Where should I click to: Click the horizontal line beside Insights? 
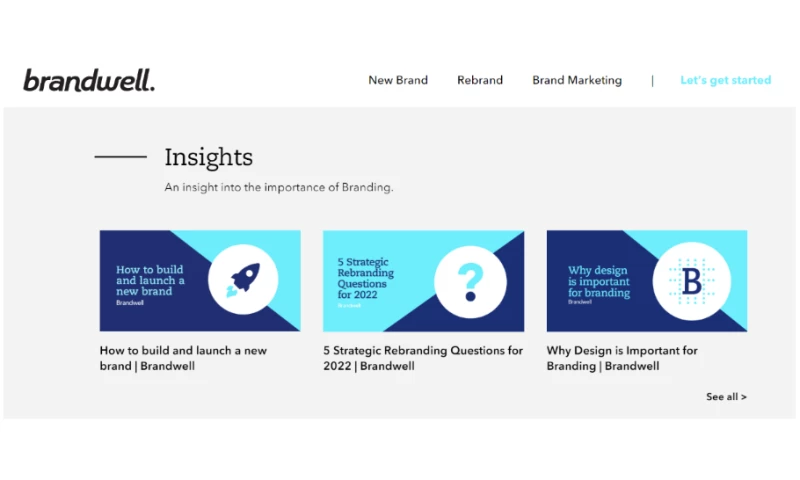coord(120,157)
